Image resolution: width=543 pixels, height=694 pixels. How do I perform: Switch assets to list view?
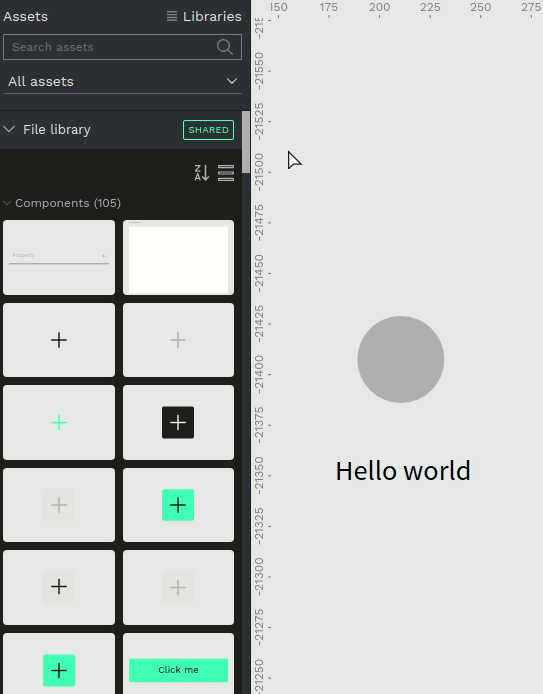click(226, 173)
